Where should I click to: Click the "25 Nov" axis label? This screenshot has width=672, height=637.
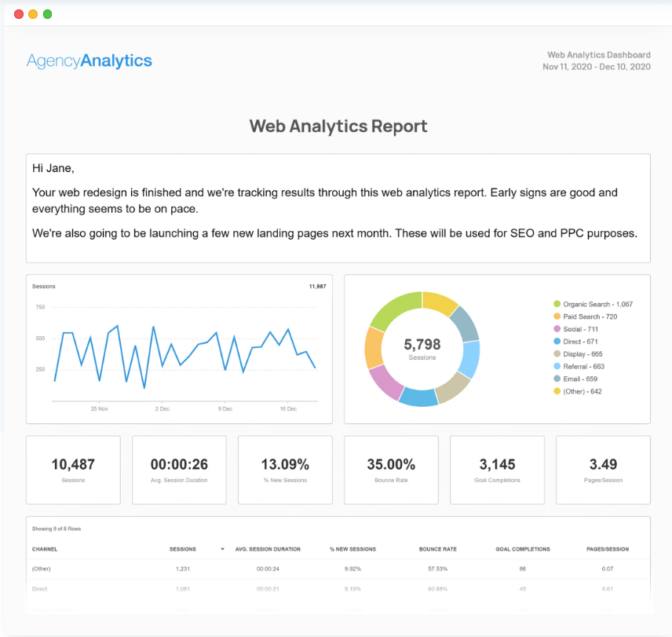99,409
